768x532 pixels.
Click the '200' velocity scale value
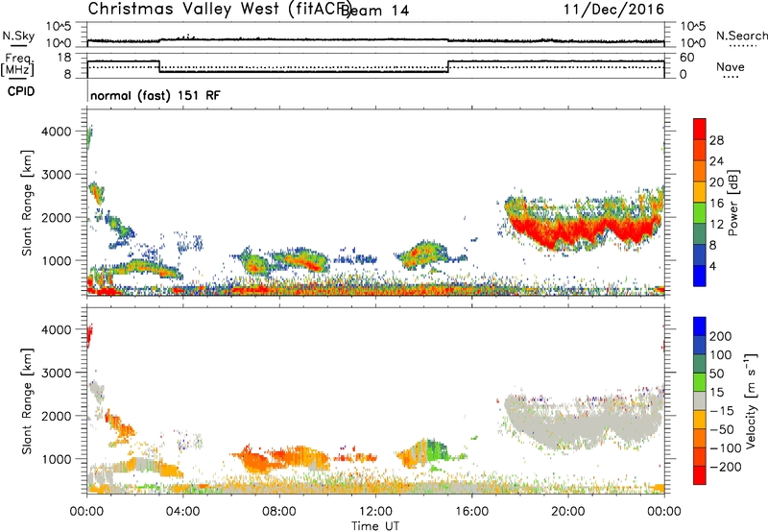tap(720, 336)
